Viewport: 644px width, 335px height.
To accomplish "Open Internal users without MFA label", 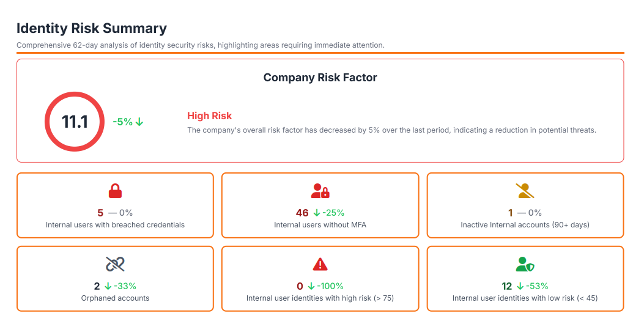I will coord(320,225).
